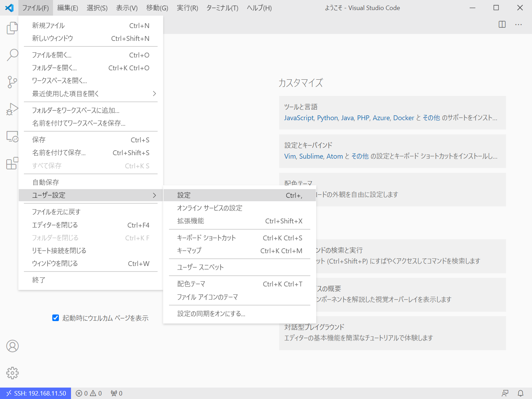This screenshot has height=399, width=532.
Task: Open the ヘルプ(H) menu
Action: click(259, 8)
